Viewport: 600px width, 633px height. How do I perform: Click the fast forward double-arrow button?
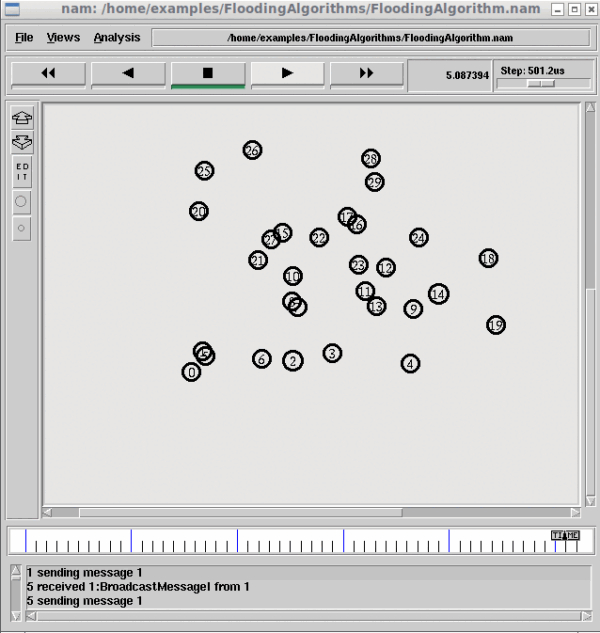(366, 73)
